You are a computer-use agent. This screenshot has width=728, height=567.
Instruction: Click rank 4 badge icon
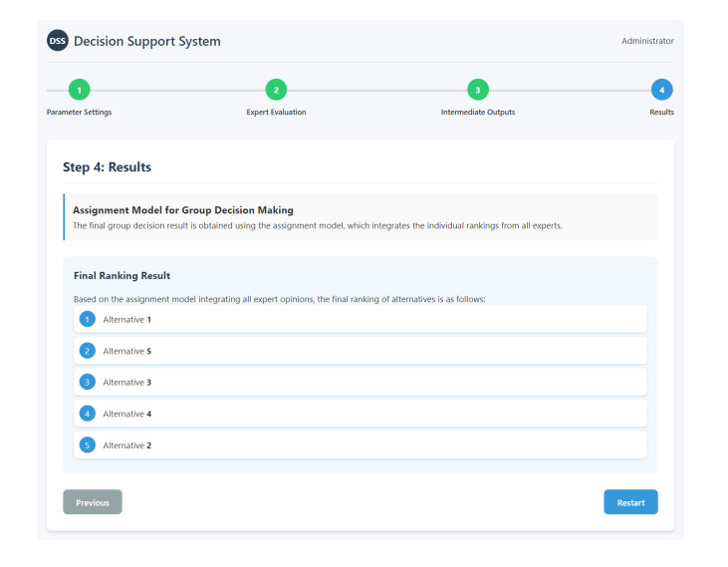[x=88, y=414]
